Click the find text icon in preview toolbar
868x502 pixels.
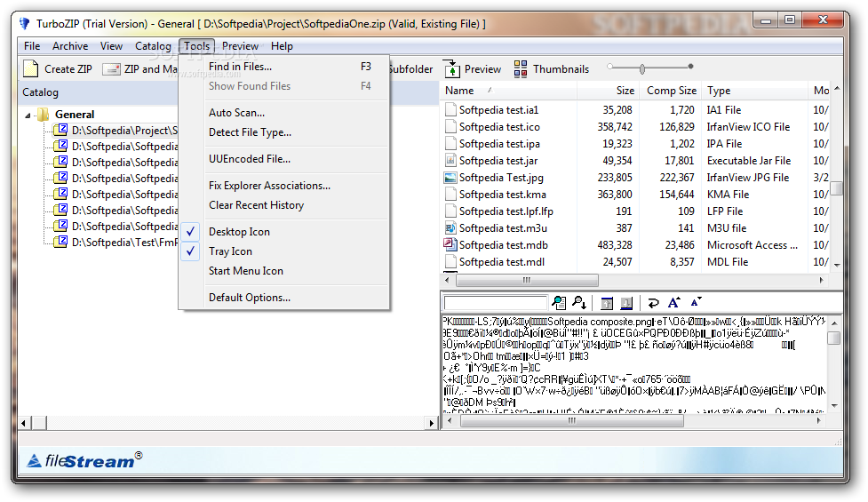559,303
